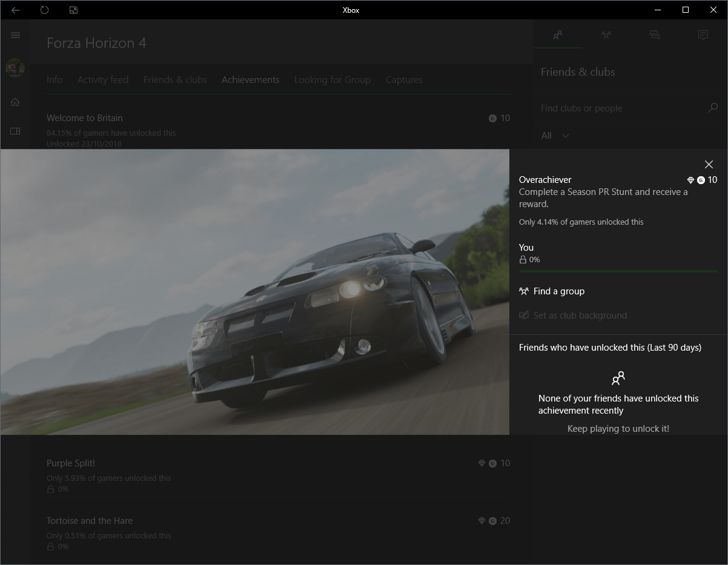Maximize the Xbox window
The width and height of the screenshot is (728, 565).
tap(686, 10)
